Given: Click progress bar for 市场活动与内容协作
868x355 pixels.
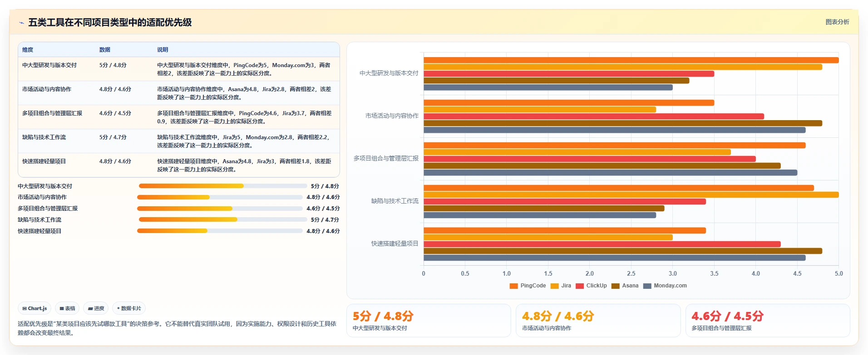Looking at the screenshot, I should [x=220, y=197].
